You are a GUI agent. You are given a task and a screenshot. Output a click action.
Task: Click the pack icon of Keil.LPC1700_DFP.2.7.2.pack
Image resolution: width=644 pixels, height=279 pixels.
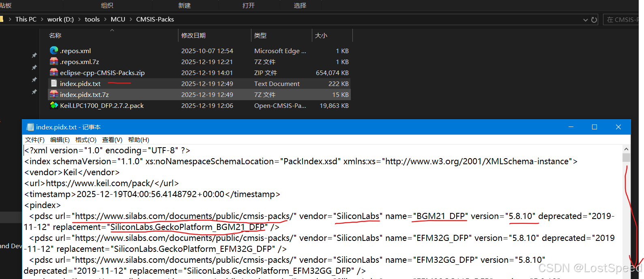[54, 105]
